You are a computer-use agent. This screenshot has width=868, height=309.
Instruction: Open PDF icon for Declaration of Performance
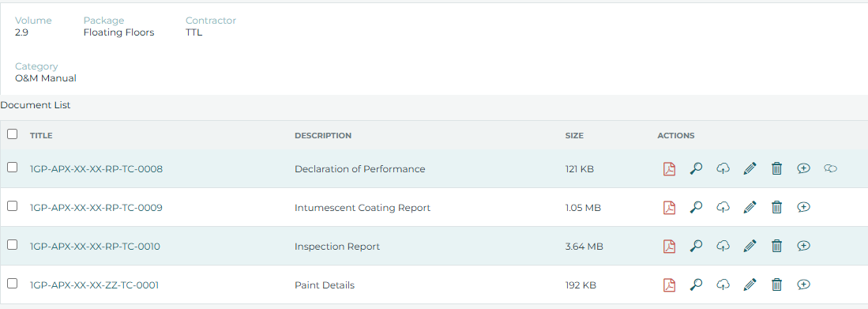[669, 169]
